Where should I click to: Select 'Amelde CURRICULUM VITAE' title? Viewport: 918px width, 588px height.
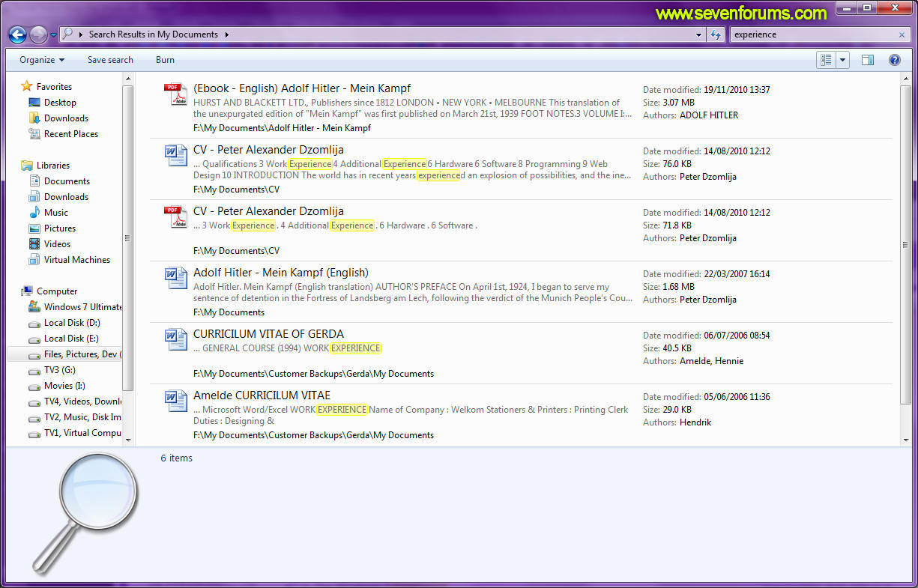click(x=262, y=395)
